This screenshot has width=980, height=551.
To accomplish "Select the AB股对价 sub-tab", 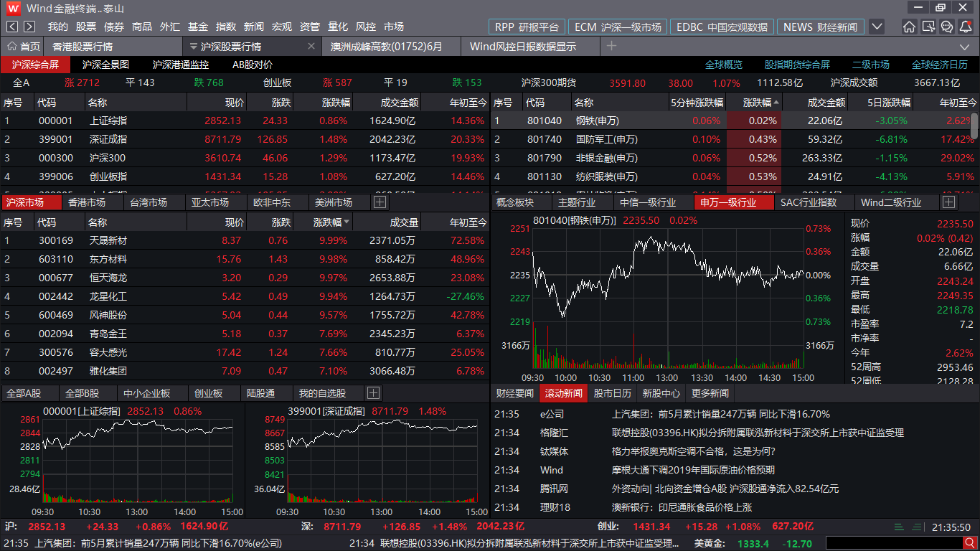I will 253,65.
